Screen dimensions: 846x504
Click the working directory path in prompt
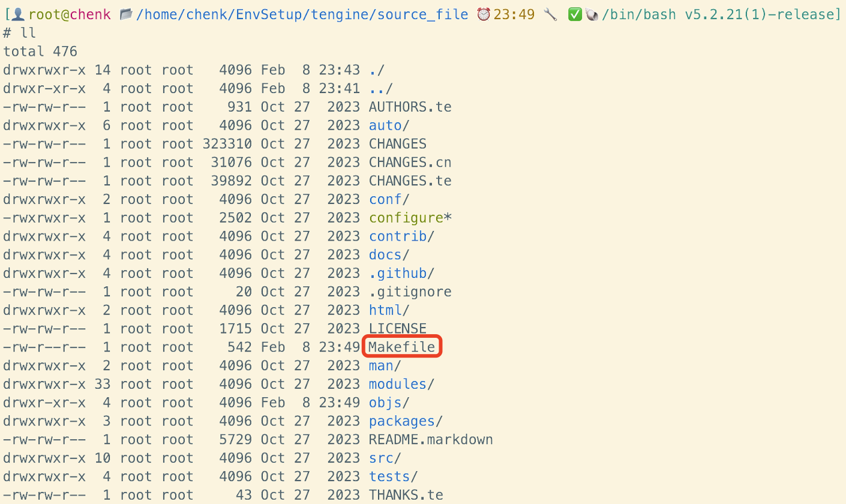coord(302,14)
